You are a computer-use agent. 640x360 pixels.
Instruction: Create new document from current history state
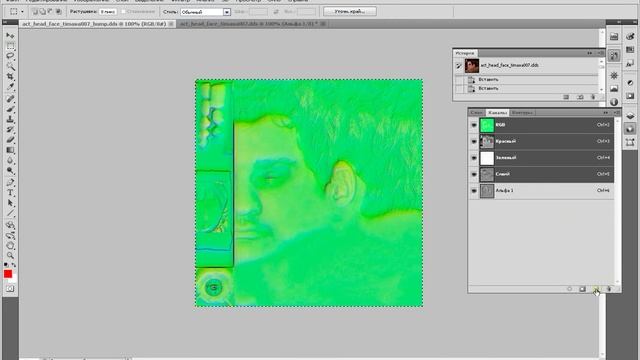point(566,97)
